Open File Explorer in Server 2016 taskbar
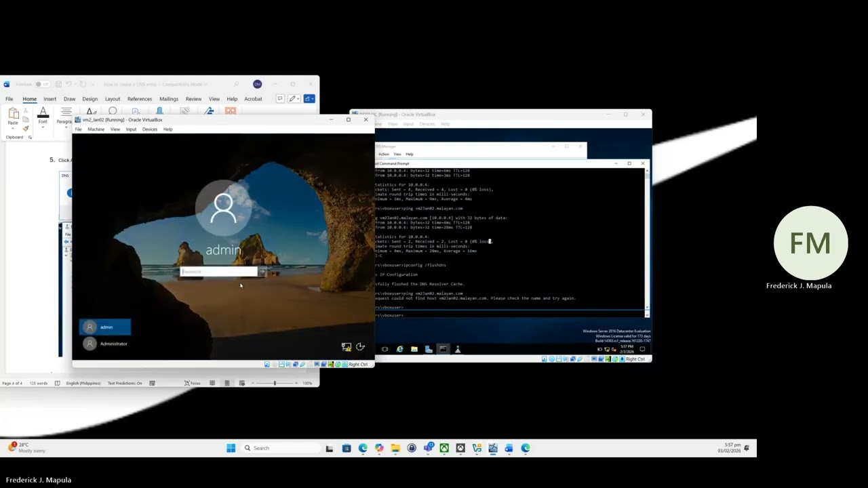 pos(414,349)
